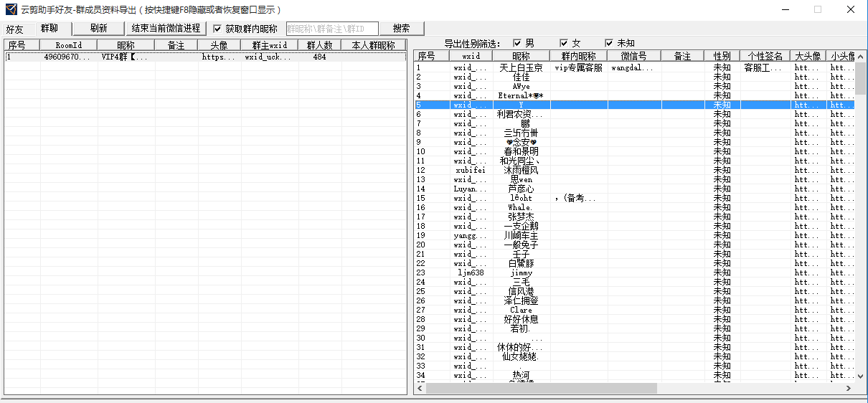Click the horizontal scrollbar right arrow

tap(849, 388)
